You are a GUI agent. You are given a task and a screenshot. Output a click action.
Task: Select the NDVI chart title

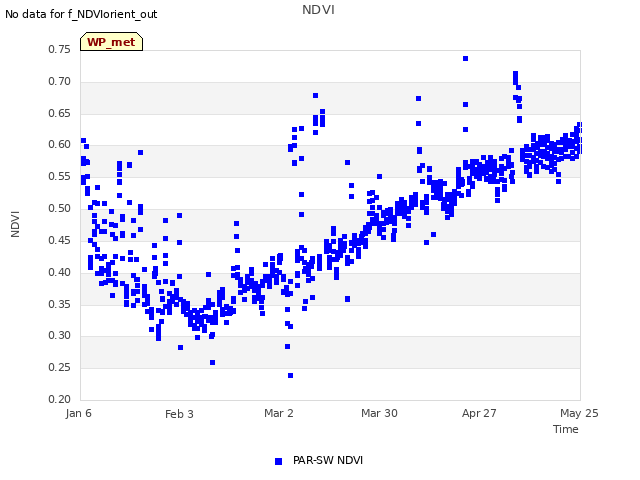(318, 10)
